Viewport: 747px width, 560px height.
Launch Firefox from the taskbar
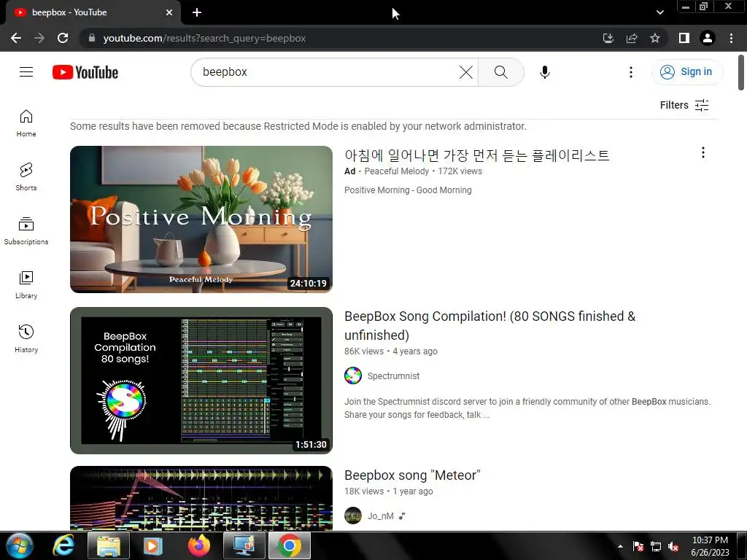click(198, 545)
